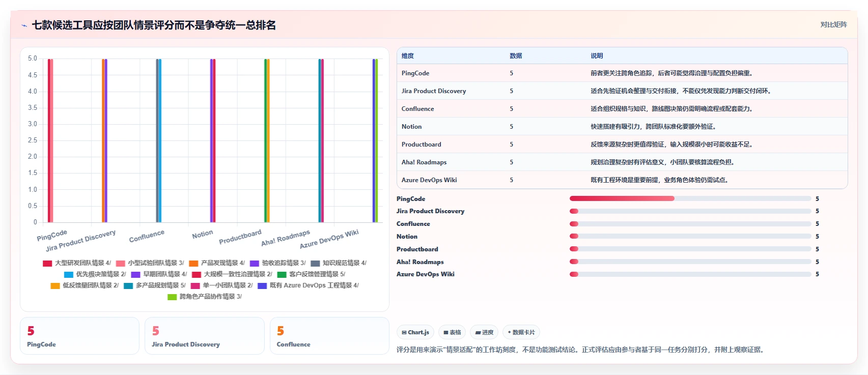Image resolution: width=868 pixels, height=375 pixels.
Task: Toggle the 验收追踪情景 legend entry
Action: (278, 263)
